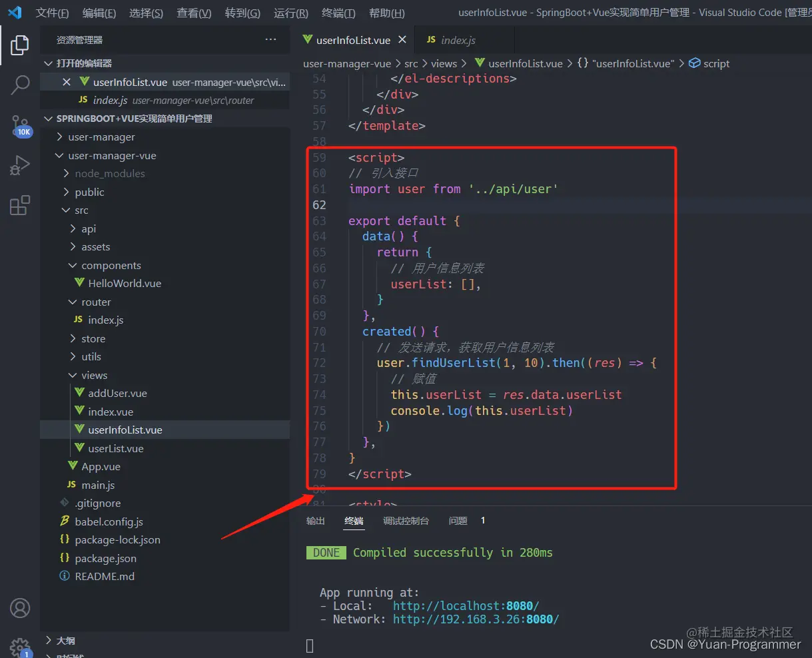The width and height of the screenshot is (812, 658).
Task: Open the Manage gear icon
Action: [x=20, y=647]
